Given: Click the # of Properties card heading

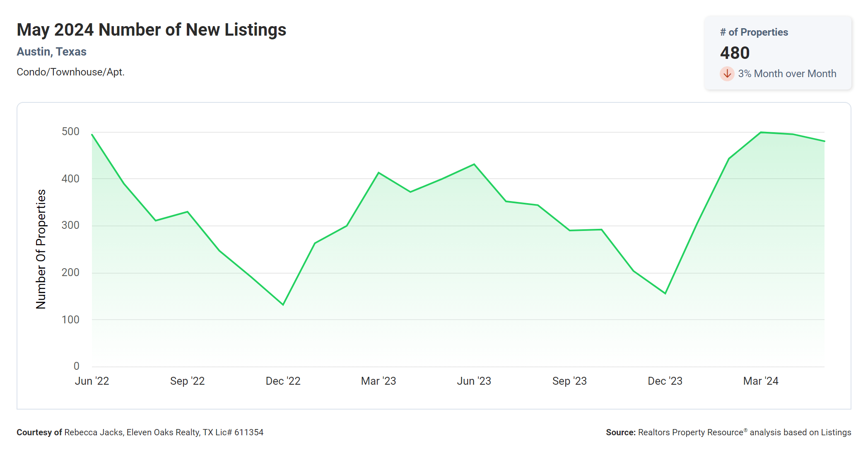Looking at the screenshot, I should [754, 32].
